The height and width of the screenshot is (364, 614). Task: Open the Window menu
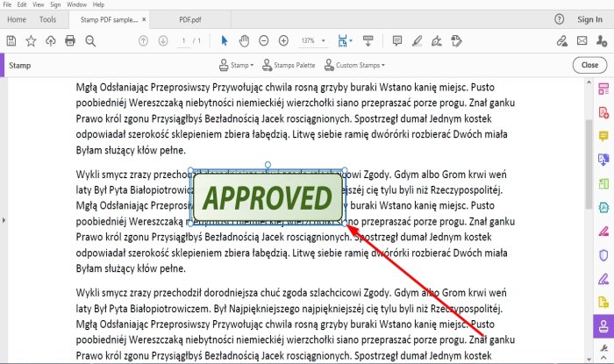point(77,4)
